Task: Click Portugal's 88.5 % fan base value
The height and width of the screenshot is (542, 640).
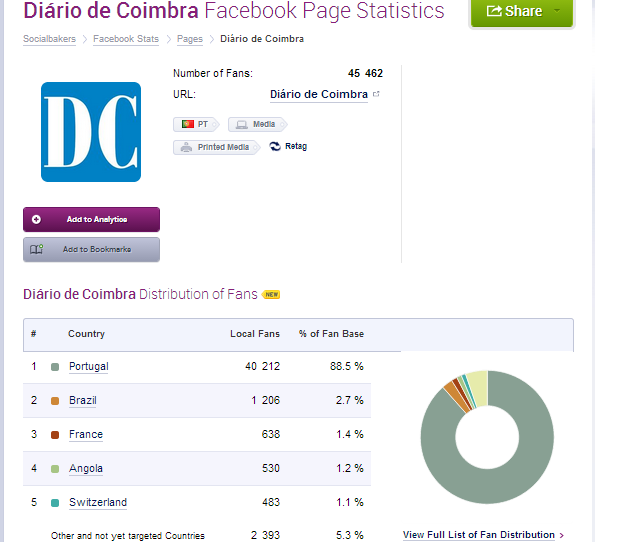Action: [347, 366]
